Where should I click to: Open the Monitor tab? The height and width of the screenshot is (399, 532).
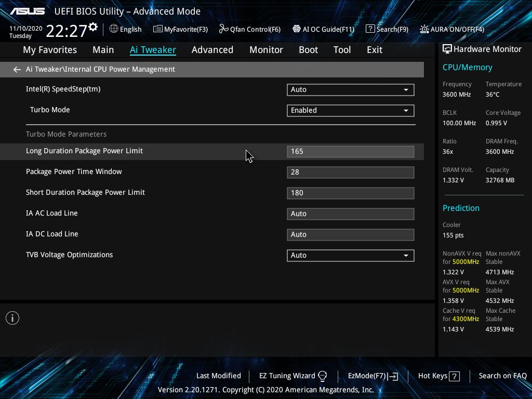[x=266, y=50]
